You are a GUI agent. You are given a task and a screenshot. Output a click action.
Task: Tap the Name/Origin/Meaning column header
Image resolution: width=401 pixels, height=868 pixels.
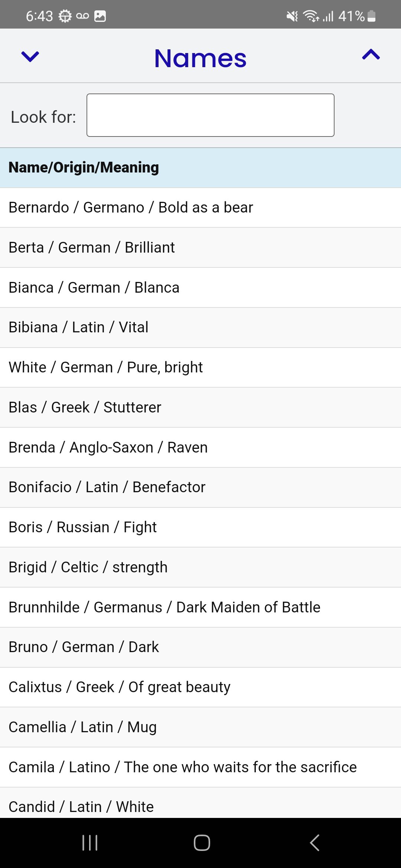[84, 167]
